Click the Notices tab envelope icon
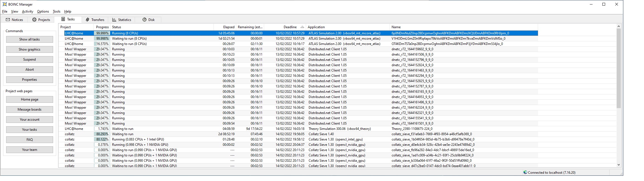This screenshot has height=181, width=644. 8,20
